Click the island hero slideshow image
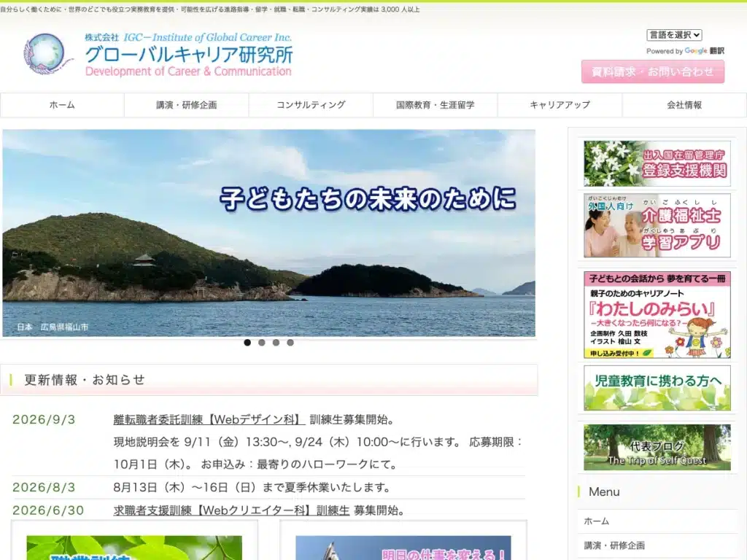The height and width of the screenshot is (560, 747). [268, 233]
